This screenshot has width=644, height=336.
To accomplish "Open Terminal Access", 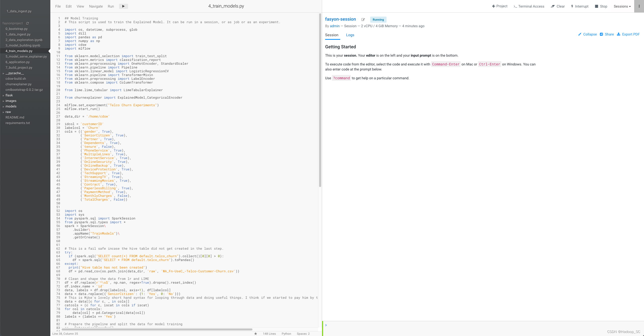I will [529, 6].
